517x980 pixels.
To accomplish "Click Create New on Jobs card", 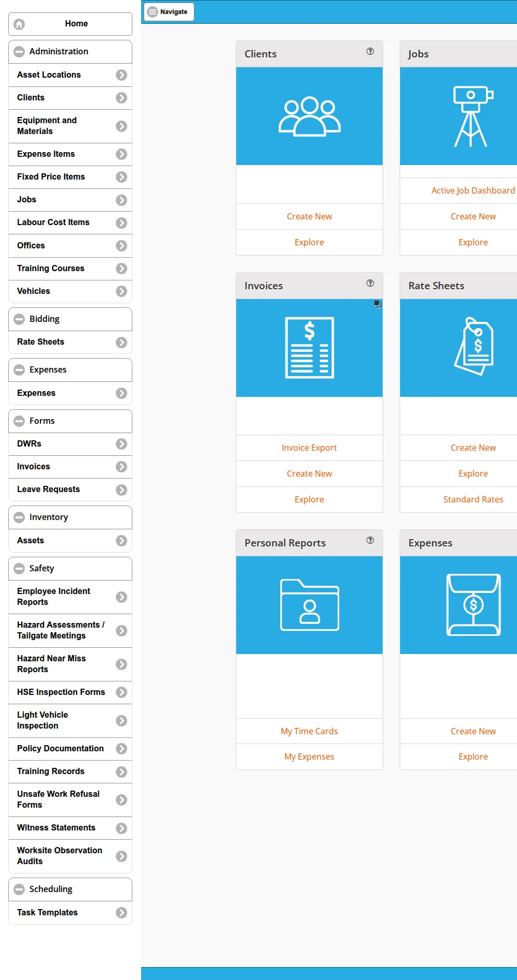I will point(473,216).
